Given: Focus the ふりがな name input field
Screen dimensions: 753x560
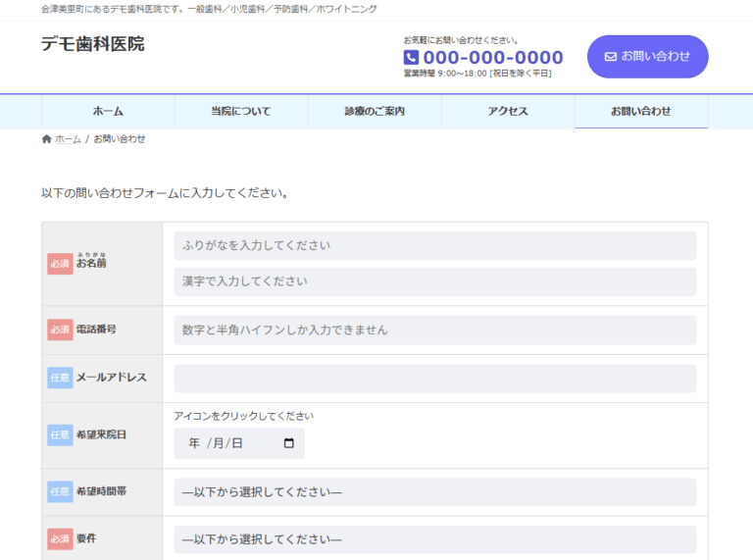Looking at the screenshot, I should click(434, 246).
